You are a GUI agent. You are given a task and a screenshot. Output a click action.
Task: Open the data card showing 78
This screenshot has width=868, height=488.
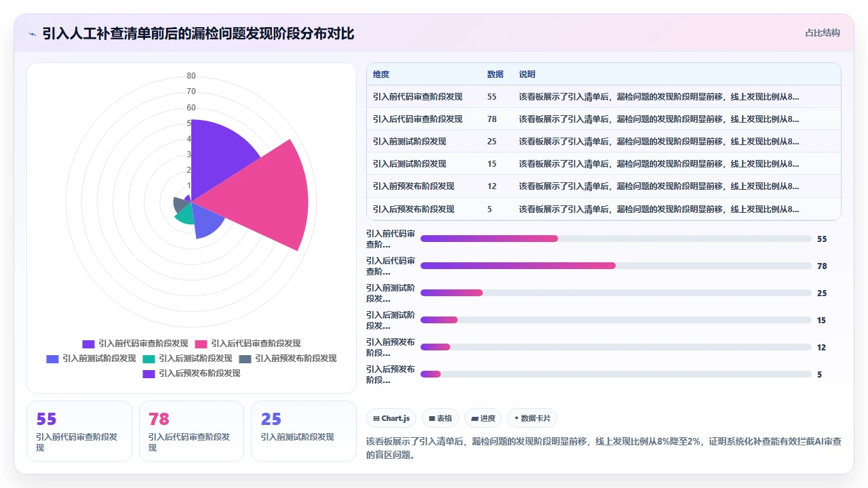point(191,431)
